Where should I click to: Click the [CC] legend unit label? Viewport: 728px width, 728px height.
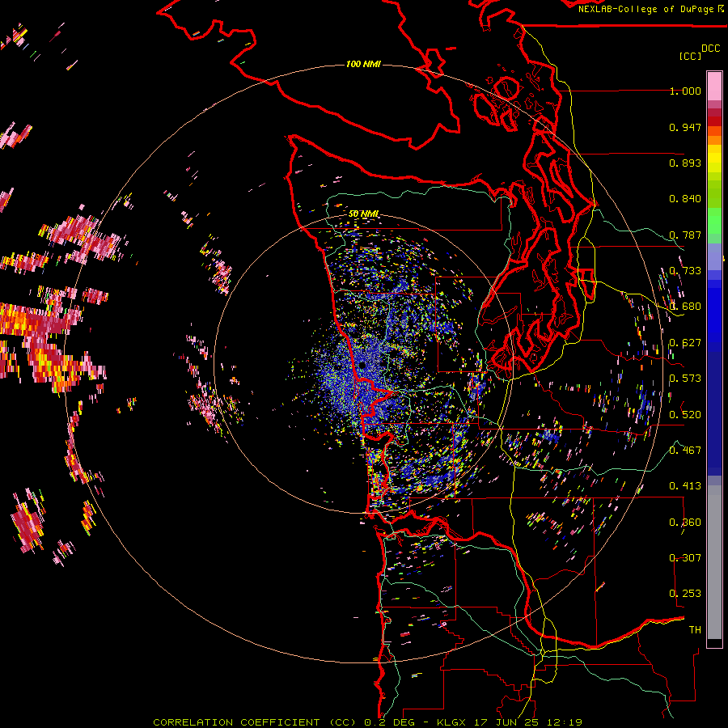tap(690, 56)
